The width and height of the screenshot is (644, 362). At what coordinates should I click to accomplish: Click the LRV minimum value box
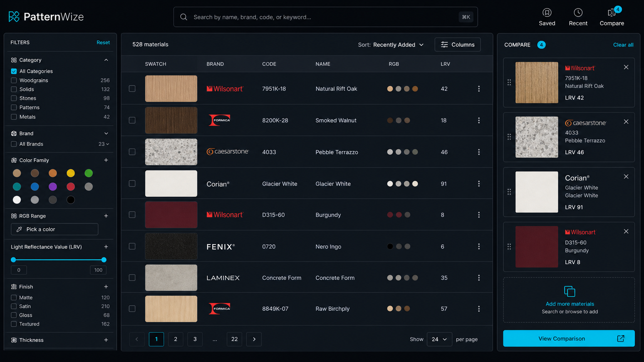pos(18,270)
